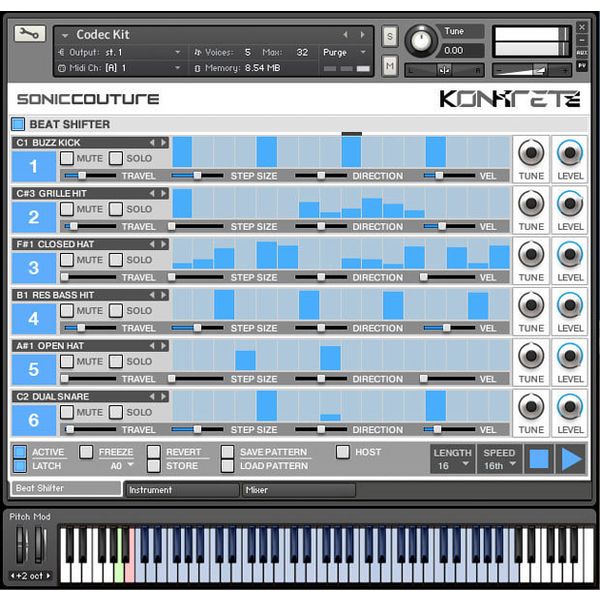The height and width of the screenshot is (600, 600).
Task: Adjust the STEP SIZE slider on track 4
Action: pyautogui.click(x=197, y=328)
